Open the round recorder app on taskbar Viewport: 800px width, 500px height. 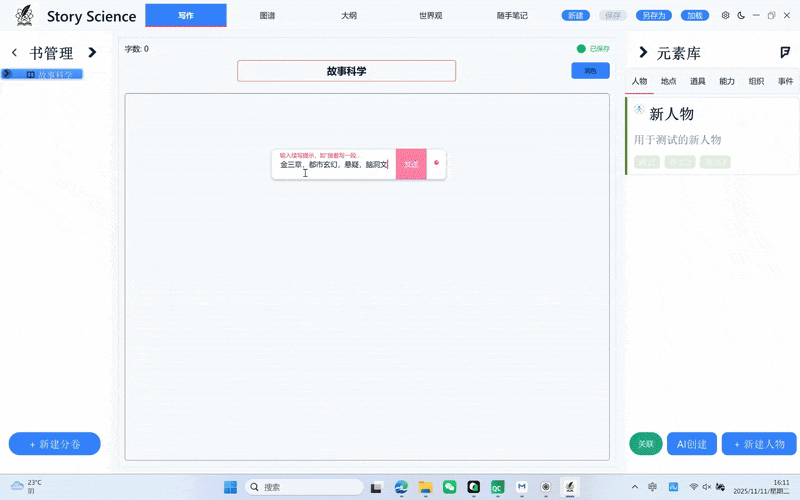click(x=545, y=487)
